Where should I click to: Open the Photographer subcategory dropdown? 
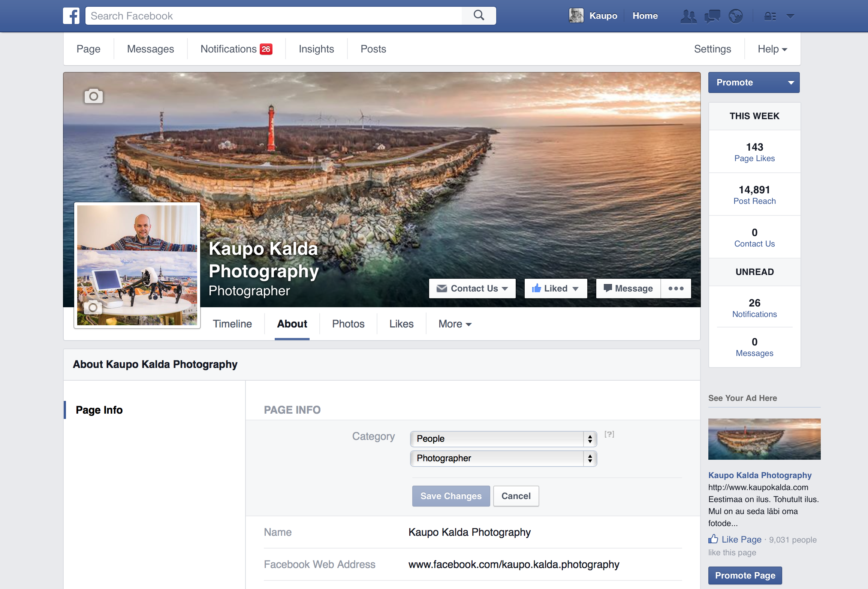coord(503,458)
